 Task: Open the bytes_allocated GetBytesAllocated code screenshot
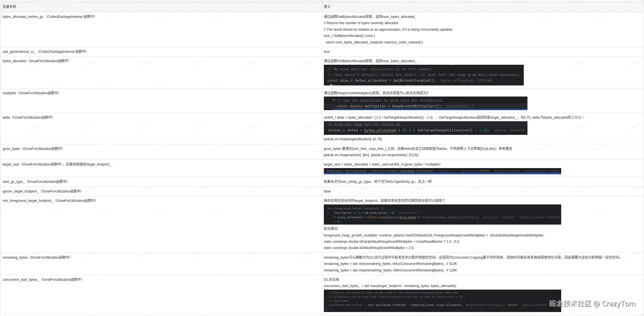pyautogui.click(x=423, y=75)
